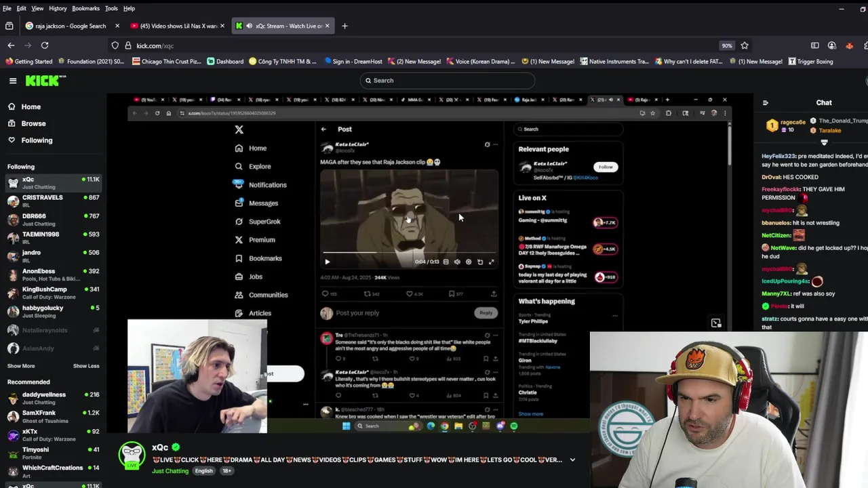
Task: Click the retweet icon on the tweet
Action: [x=367, y=293]
